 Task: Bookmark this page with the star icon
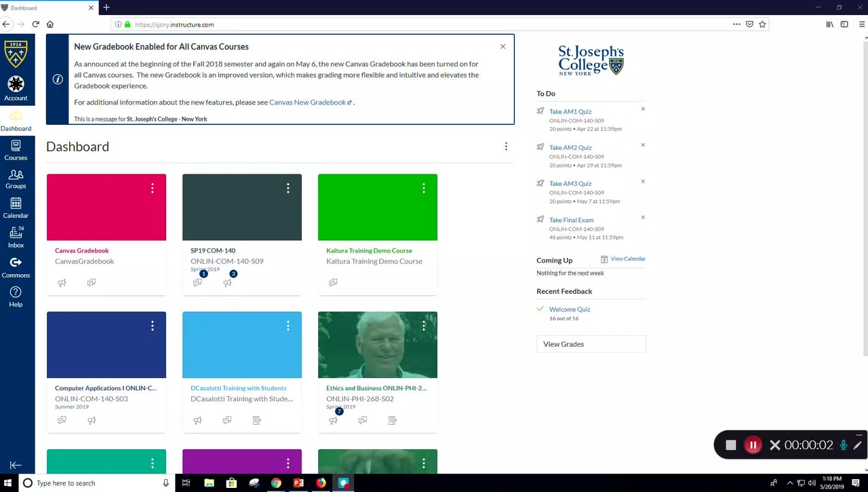point(762,24)
